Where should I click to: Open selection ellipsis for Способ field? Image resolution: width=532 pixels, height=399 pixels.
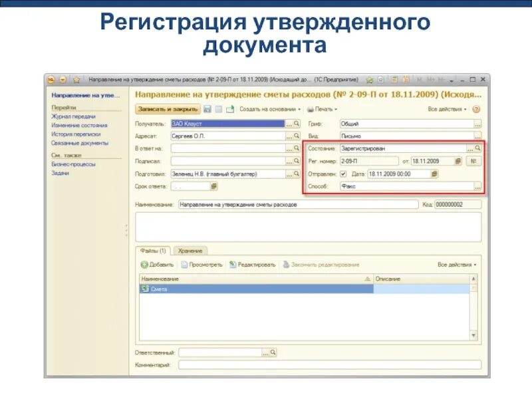477,187
